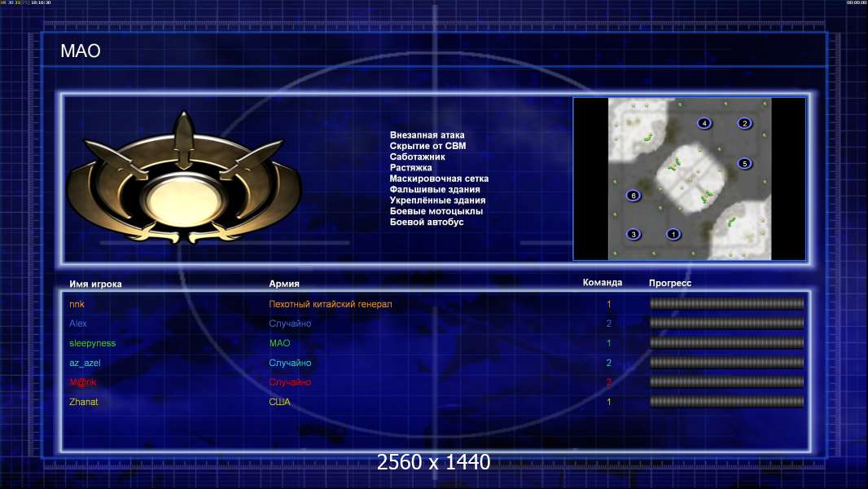Click the progress bar for player Alex
This screenshot has width=868, height=489.
coord(726,323)
